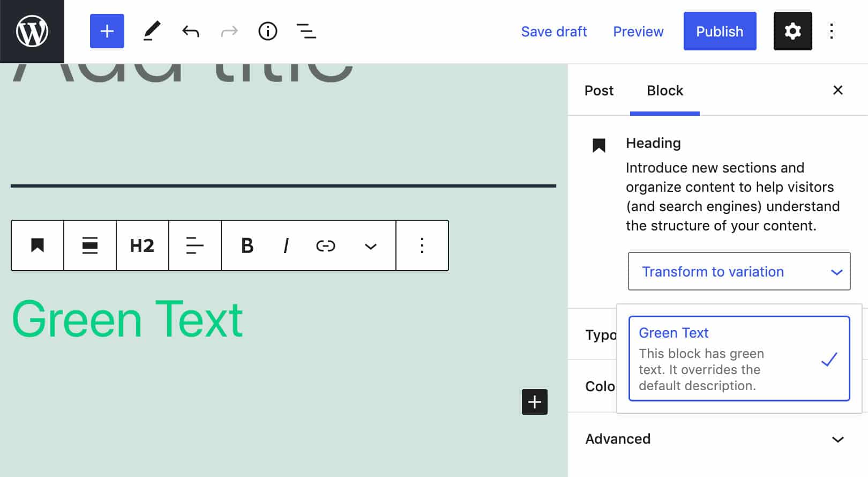The height and width of the screenshot is (477, 868).
Task: Insert a link in the heading
Action: pyautogui.click(x=325, y=245)
